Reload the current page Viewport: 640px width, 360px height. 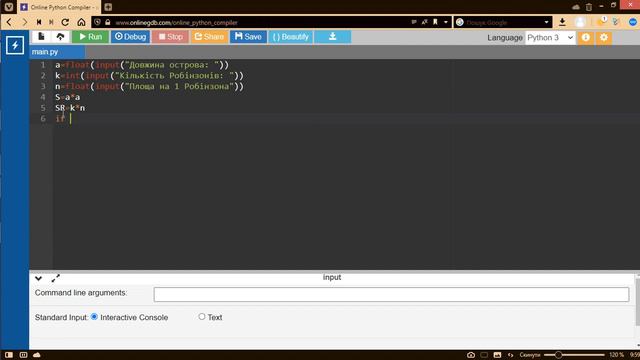[x=65, y=22]
